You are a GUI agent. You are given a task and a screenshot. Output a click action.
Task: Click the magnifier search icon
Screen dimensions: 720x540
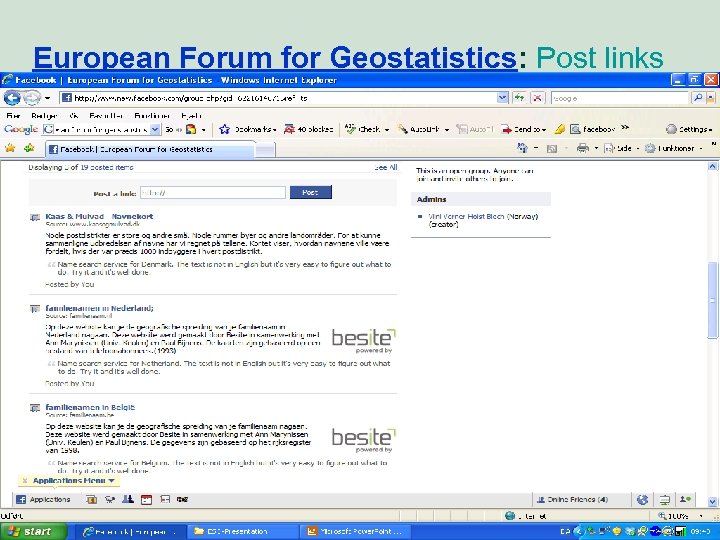pos(698,98)
